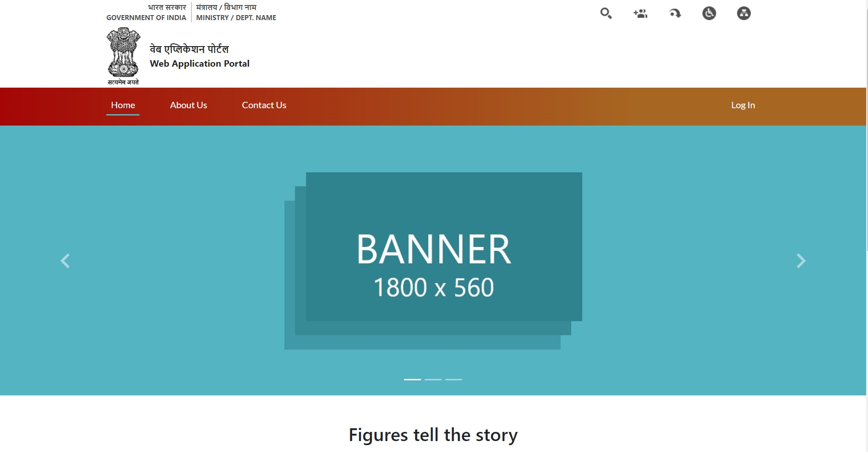Click the skip to main content icon
This screenshot has width=868, height=452.
pos(675,14)
